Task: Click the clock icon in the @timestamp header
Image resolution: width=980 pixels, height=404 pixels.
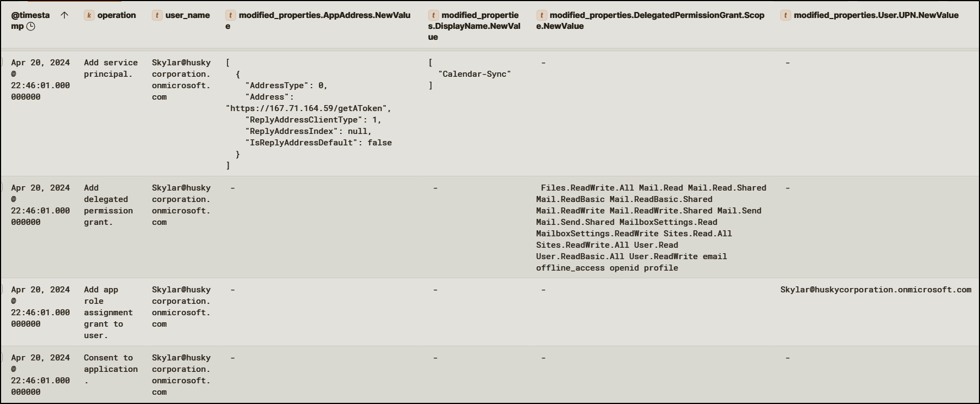Action: click(x=31, y=26)
